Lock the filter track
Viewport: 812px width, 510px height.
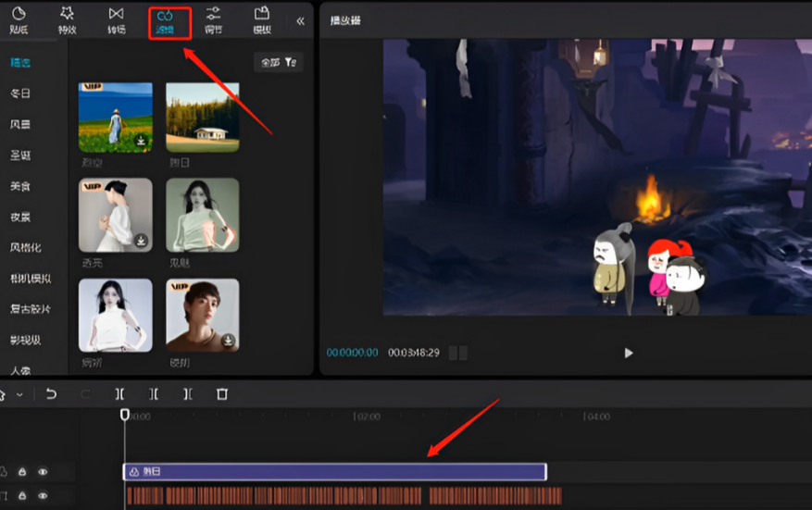(x=22, y=472)
